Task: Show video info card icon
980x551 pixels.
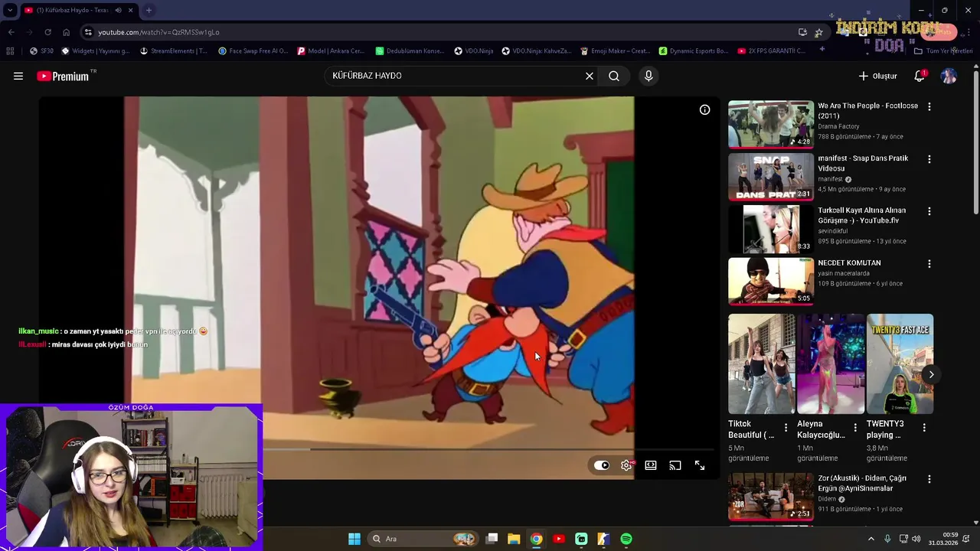Action: (x=704, y=109)
